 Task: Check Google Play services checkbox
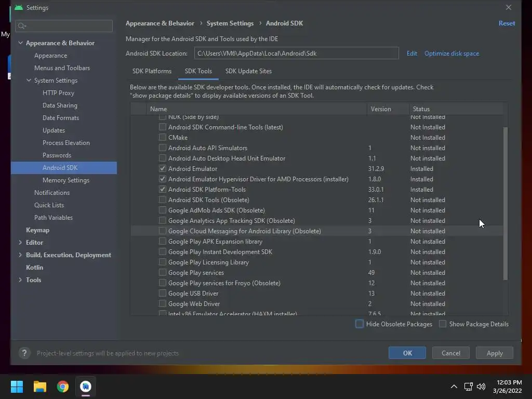(163, 272)
